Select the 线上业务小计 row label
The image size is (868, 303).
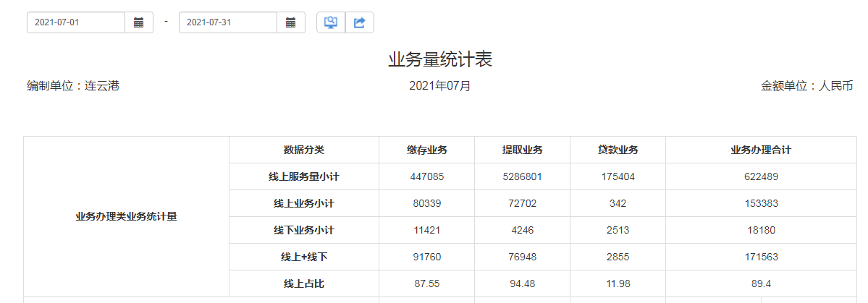[304, 203]
